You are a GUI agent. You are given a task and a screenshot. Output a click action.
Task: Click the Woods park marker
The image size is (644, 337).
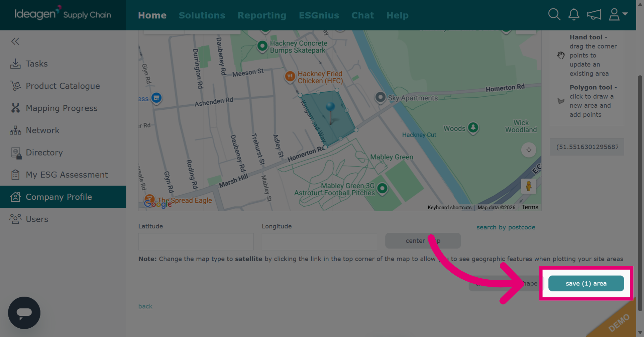(x=473, y=128)
